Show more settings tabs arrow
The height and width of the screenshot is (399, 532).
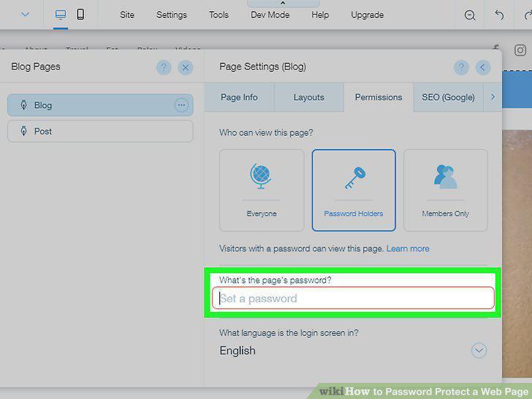[493, 97]
